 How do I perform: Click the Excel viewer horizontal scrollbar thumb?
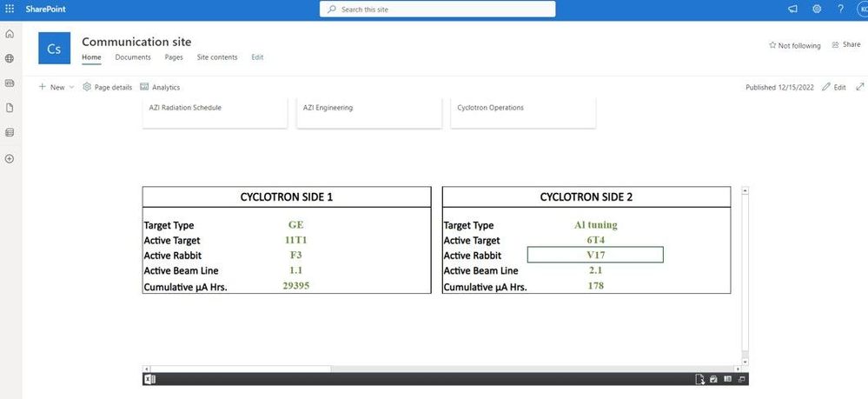coord(241,369)
